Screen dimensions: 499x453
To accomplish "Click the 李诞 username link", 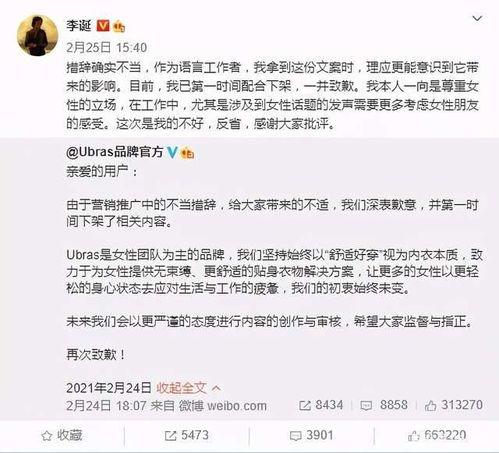I will pyautogui.click(x=79, y=25).
